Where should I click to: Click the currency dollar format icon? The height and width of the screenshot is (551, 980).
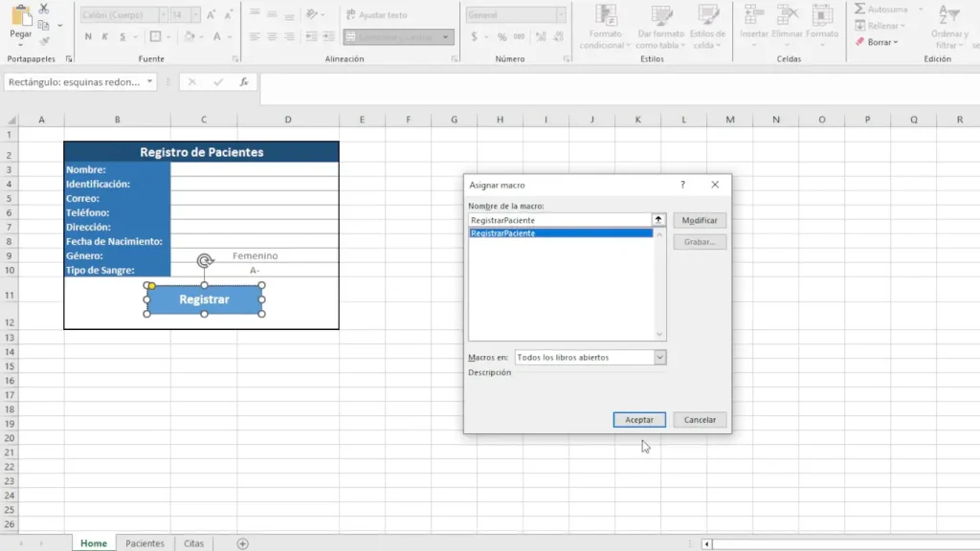[x=475, y=37]
